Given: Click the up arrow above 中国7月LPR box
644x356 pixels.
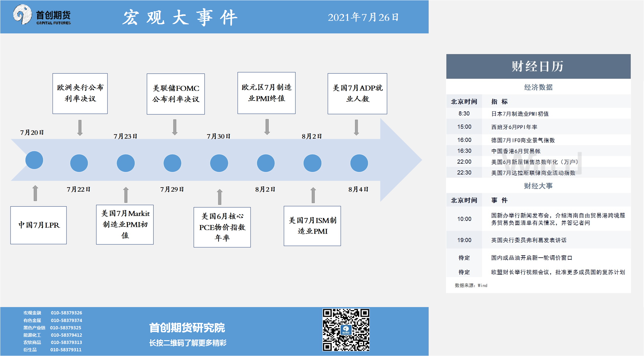Looking at the screenshot, I should click(x=35, y=193).
